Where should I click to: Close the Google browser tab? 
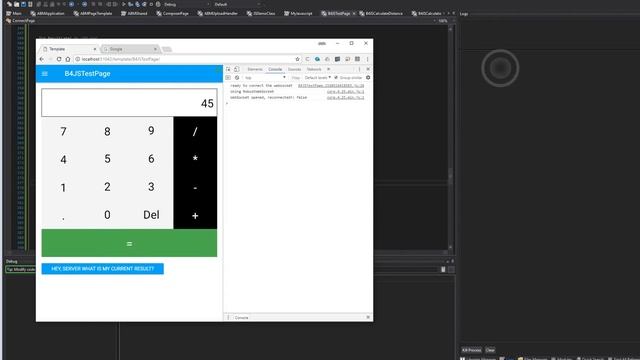coord(155,49)
